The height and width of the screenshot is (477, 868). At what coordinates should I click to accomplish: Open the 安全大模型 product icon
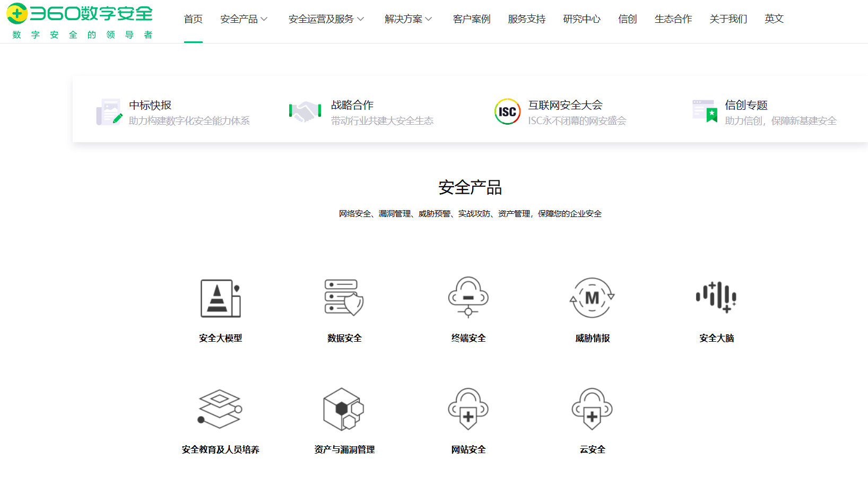(221, 298)
